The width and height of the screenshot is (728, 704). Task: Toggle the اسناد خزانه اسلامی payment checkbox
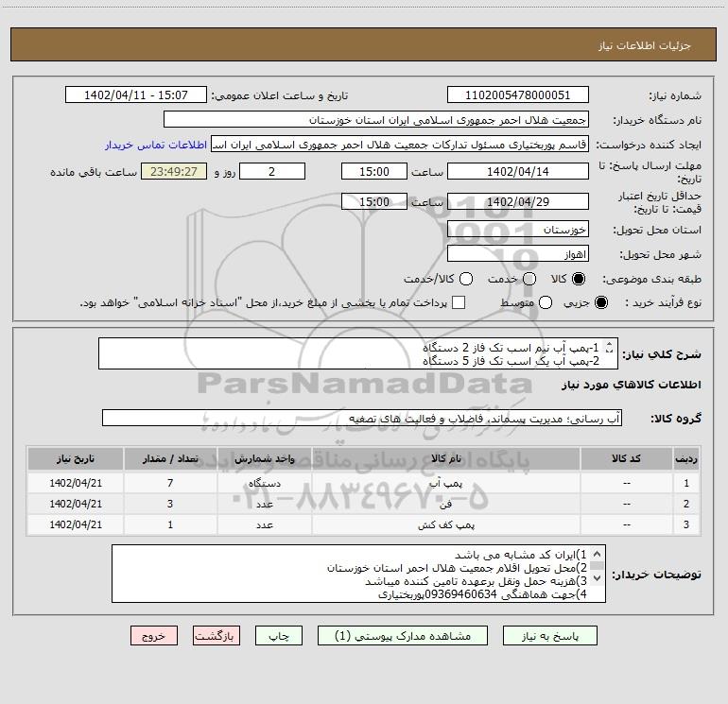[x=459, y=302]
